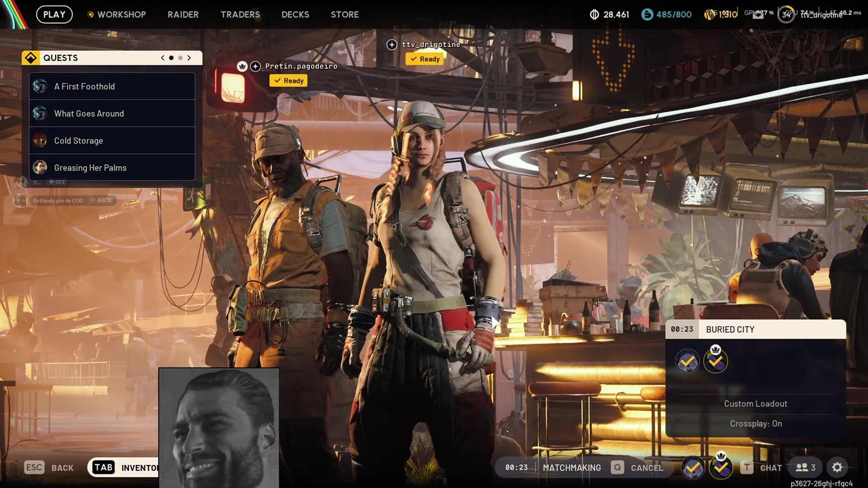Click the plus icon beside ttv_drigotine

[x=392, y=44]
